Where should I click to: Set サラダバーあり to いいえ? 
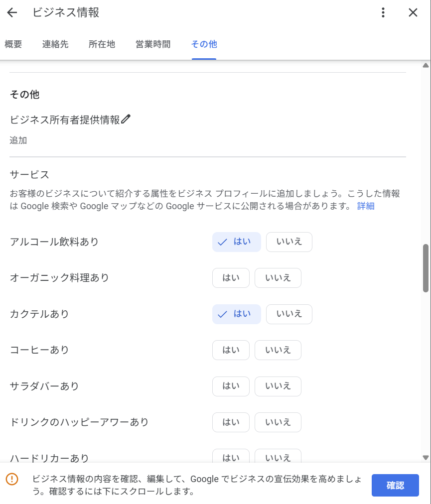pos(278,386)
